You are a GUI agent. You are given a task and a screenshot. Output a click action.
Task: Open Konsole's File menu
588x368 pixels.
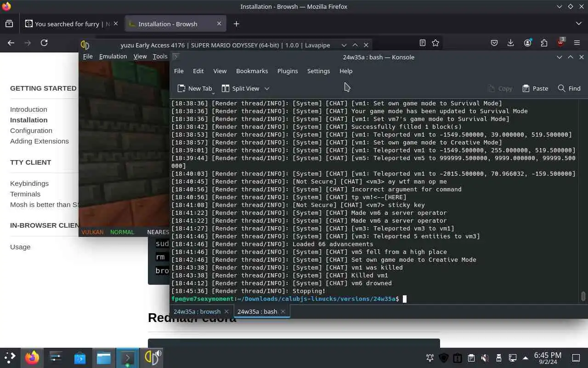(179, 71)
